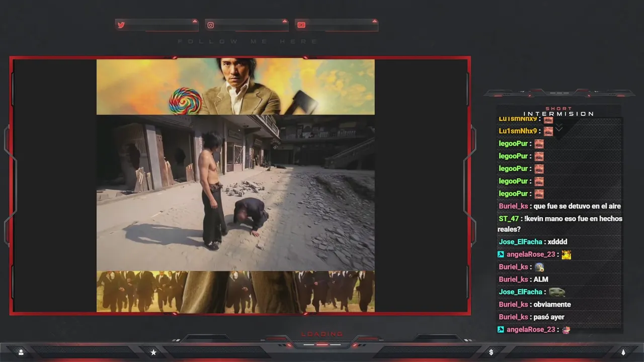
Task: Click the Twitter bird icon
Action: pyautogui.click(x=121, y=25)
